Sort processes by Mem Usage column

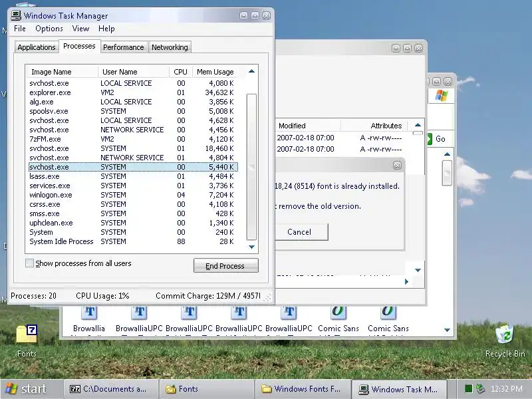[x=215, y=72]
